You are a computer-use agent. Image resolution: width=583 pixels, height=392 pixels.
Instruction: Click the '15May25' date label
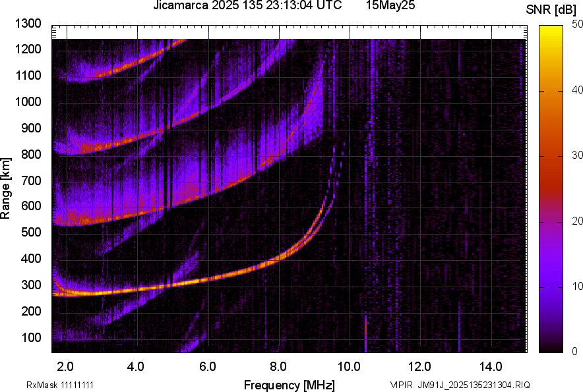pyautogui.click(x=390, y=5)
